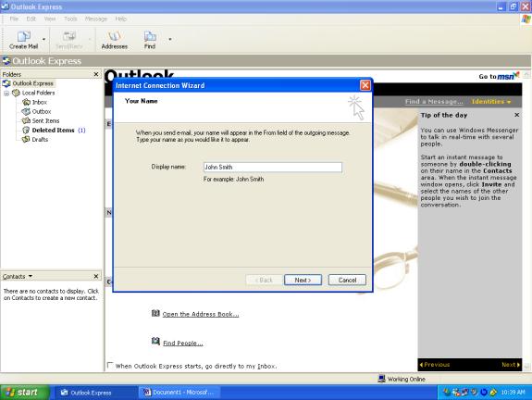This screenshot has height=400, width=532.
Task: Expand the Contacts dropdown menu
Action: (x=31, y=276)
